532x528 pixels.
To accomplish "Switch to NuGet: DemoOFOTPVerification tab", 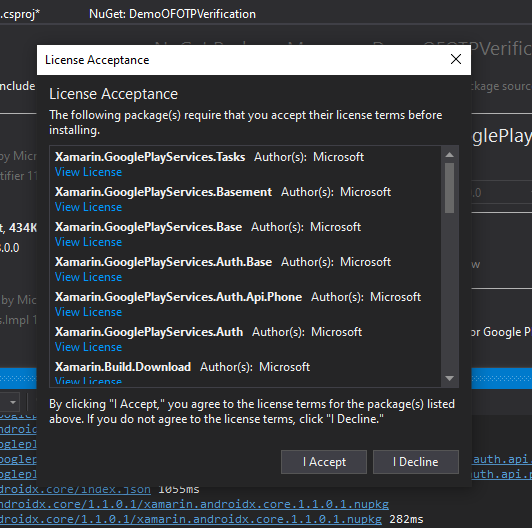I will (172, 14).
